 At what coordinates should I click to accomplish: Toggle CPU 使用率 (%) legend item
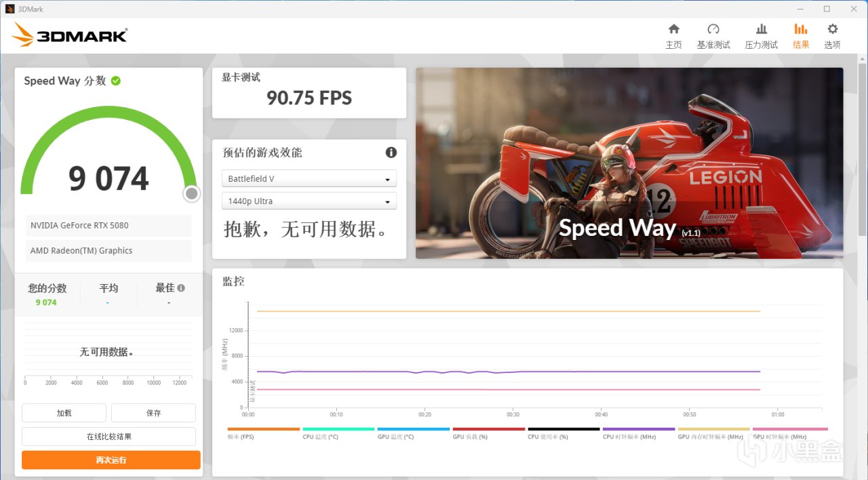click(x=564, y=433)
